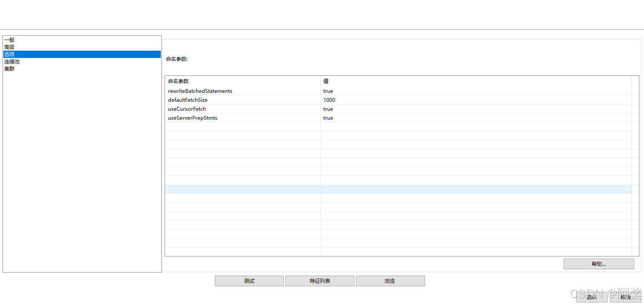The width and height of the screenshot is (644, 305).
Task: Click the value true for useServerPrepStmts
Action: [x=476, y=118]
